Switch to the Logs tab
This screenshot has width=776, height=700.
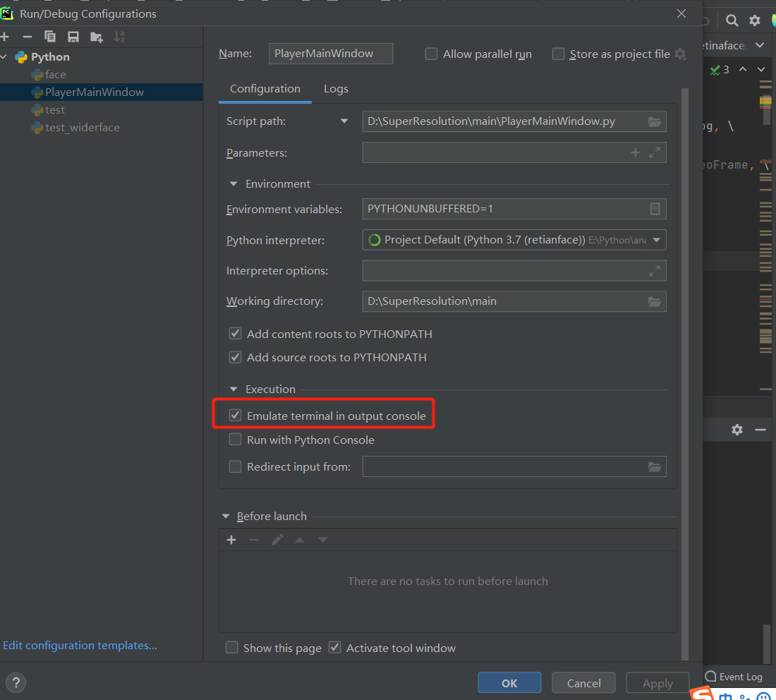tap(336, 88)
